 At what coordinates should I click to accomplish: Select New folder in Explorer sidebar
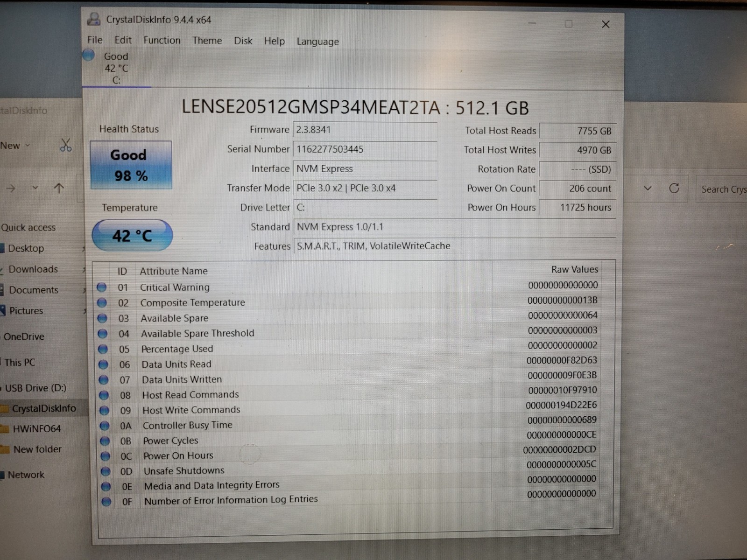coord(37,449)
